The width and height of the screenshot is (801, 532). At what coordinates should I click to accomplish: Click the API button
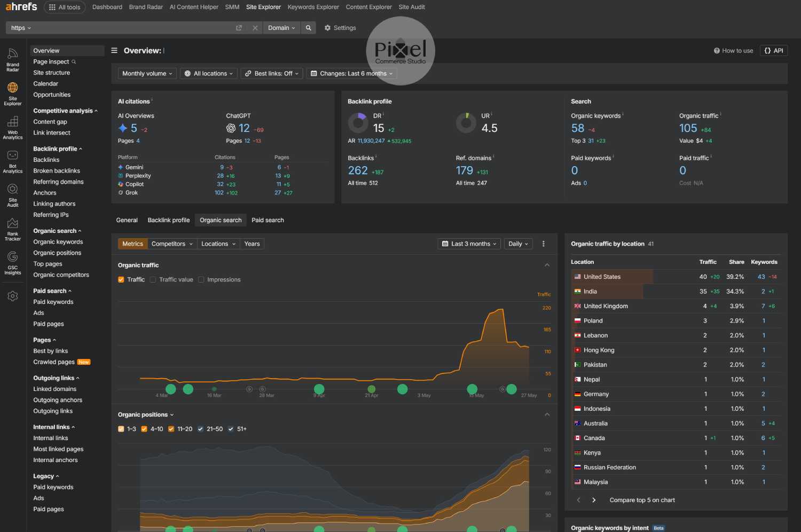[x=774, y=51]
